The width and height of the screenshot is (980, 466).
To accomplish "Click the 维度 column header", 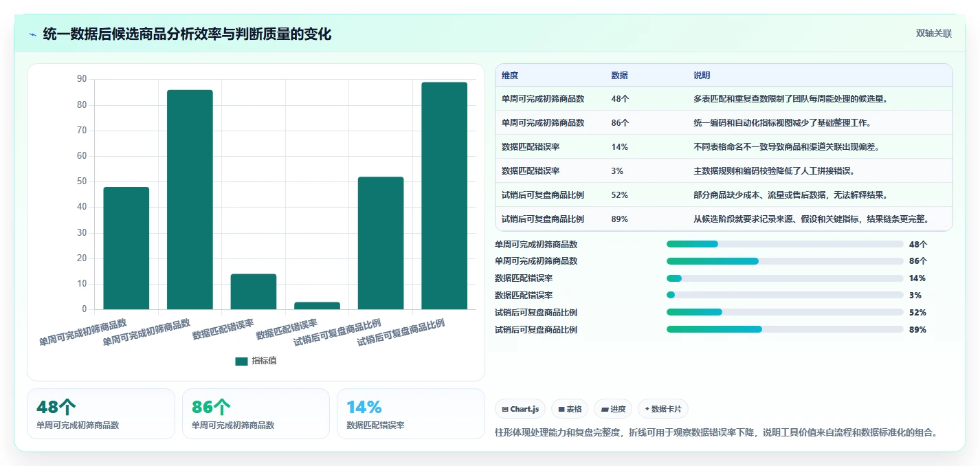I will tap(510, 75).
